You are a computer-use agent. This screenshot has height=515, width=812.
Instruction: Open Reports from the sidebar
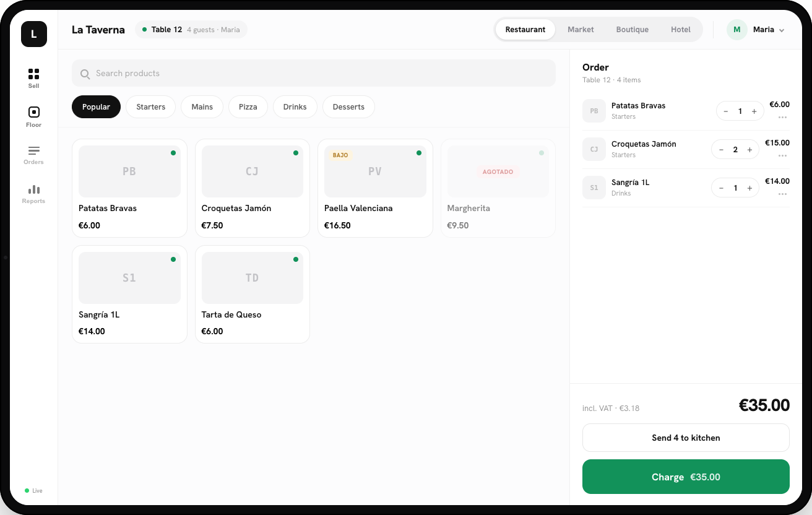(x=33, y=194)
